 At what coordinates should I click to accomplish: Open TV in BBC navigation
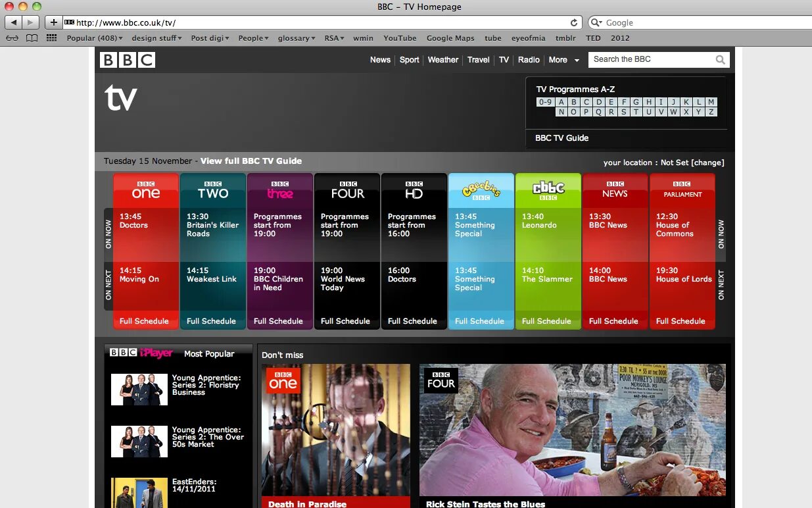pyautogui.click(x=504, y=60)
